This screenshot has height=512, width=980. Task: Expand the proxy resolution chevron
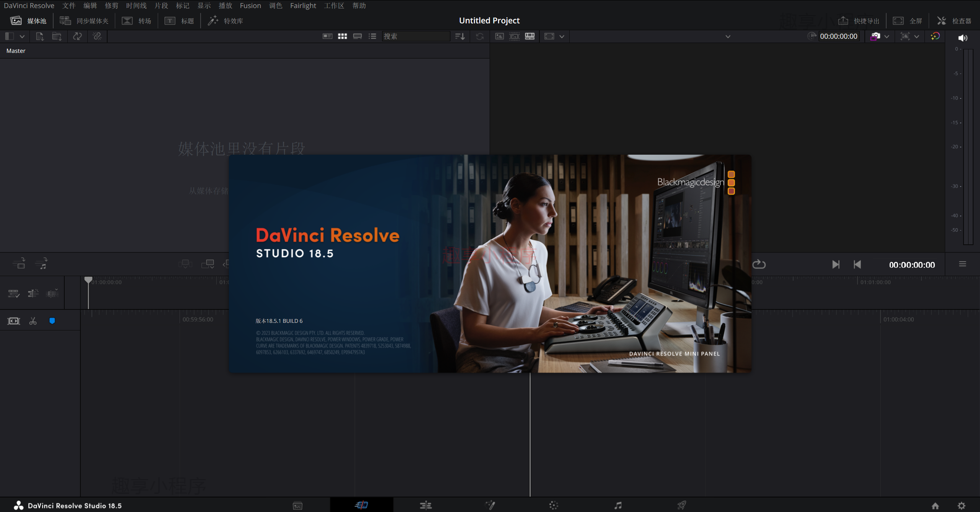coord(917,37)
